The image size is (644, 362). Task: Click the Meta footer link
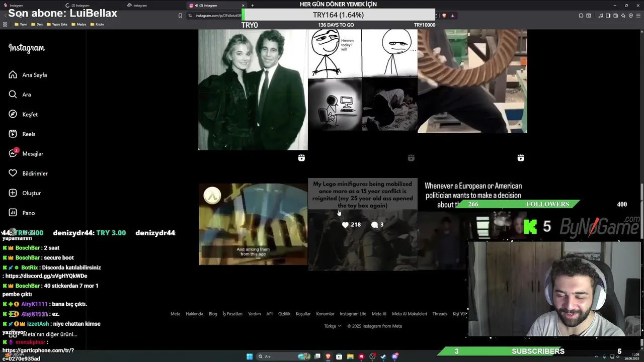click(175, 314)
